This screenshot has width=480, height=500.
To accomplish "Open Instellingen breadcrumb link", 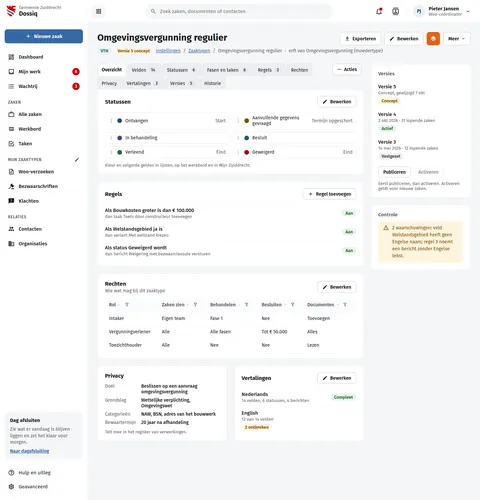I will point(168,51).
